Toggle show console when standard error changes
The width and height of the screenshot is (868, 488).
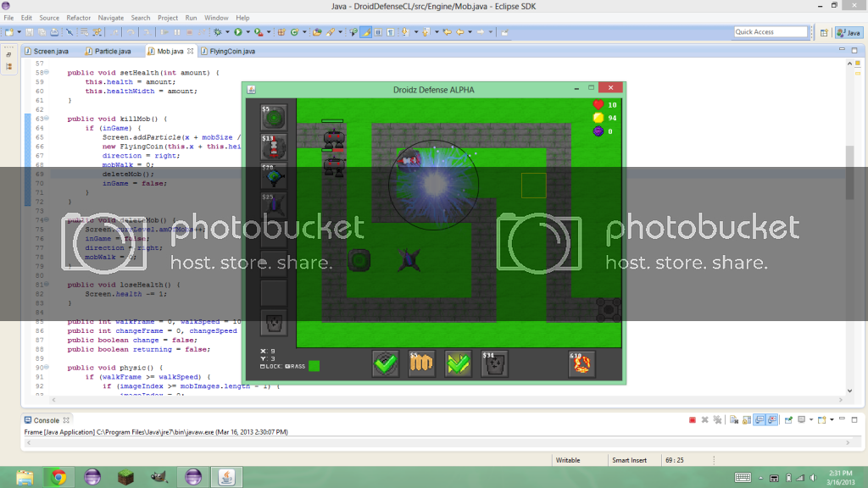pos(772,420)
